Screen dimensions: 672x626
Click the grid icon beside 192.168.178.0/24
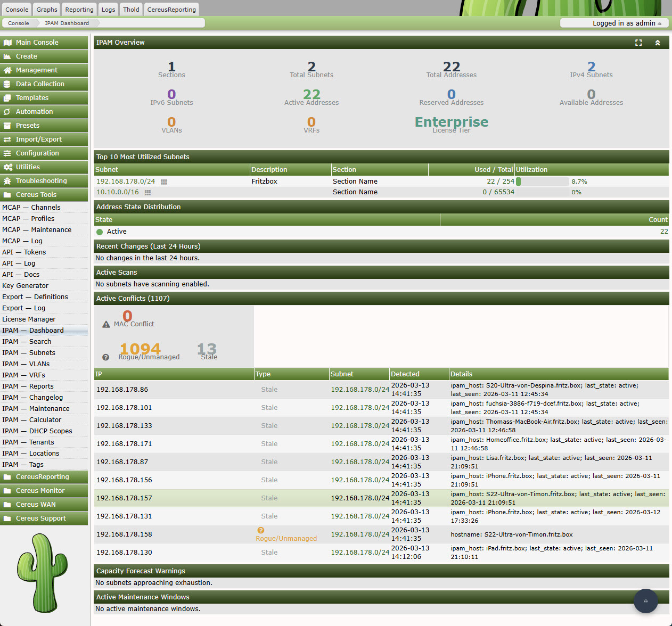click(x=163, y=182)
